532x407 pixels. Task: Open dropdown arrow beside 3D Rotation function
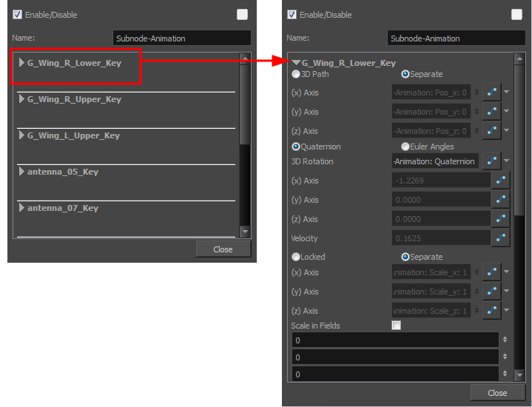coord(507,161)
